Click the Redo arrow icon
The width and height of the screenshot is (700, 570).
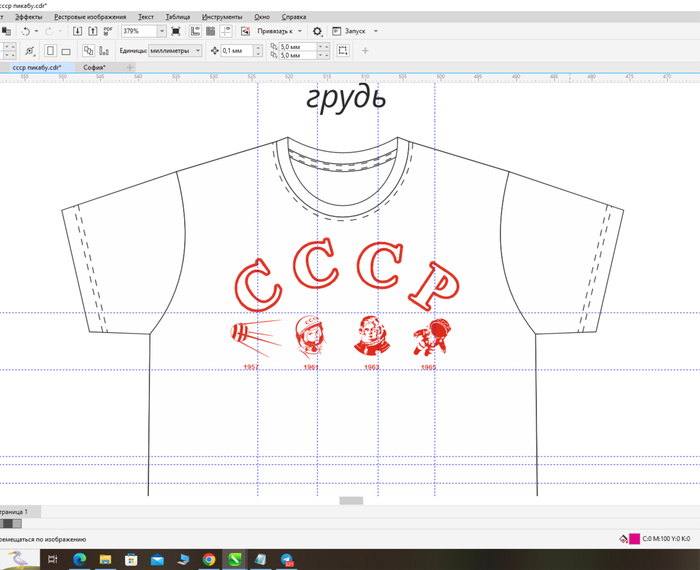click(x=49, y=31)
